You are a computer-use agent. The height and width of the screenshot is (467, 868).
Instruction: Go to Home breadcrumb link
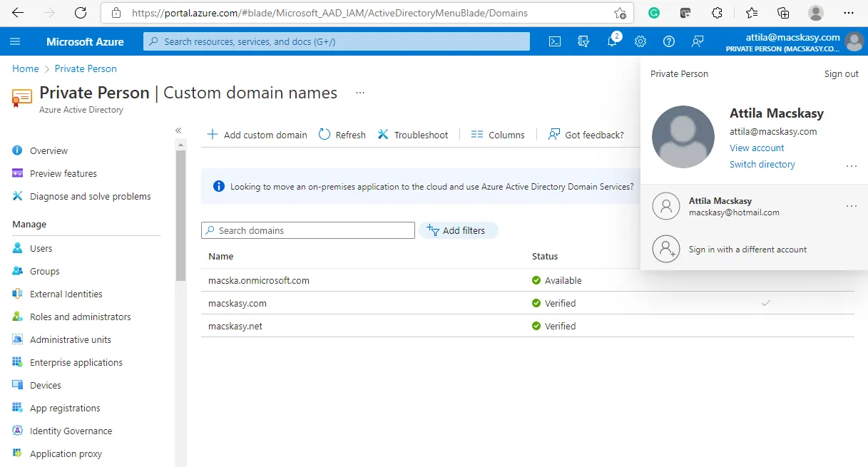(25, 69)
